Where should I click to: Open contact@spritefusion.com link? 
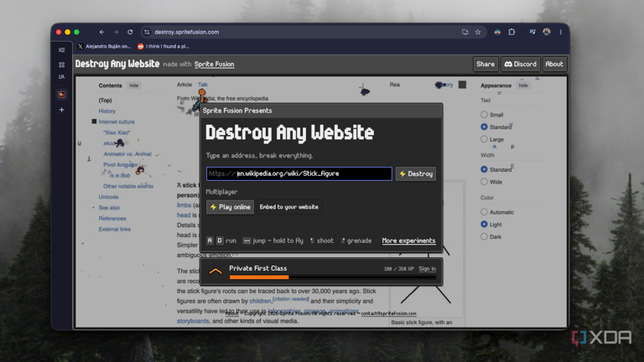[388, 313]
